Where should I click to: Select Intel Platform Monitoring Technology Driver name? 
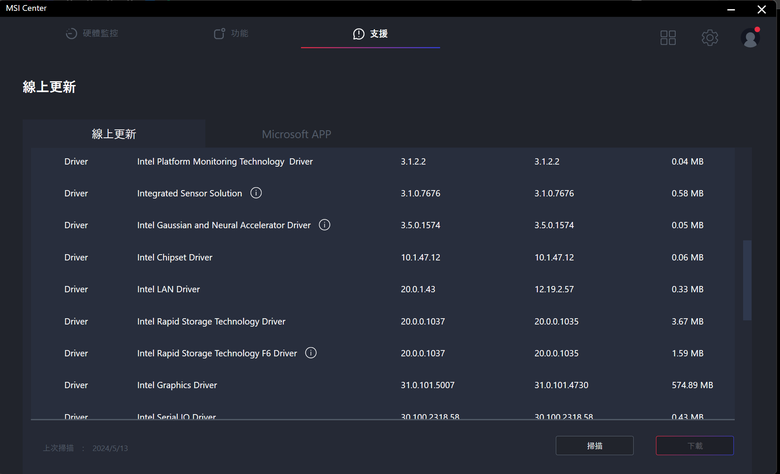tap(225, 162)
